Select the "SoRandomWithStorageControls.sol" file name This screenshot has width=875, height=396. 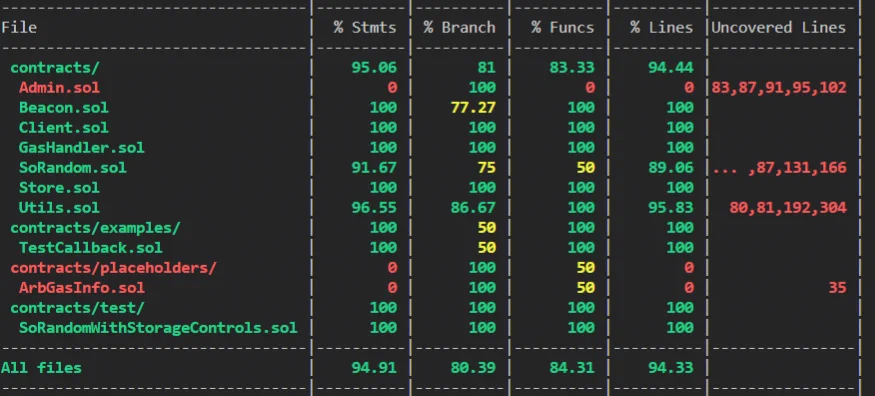tap(158, 328)
